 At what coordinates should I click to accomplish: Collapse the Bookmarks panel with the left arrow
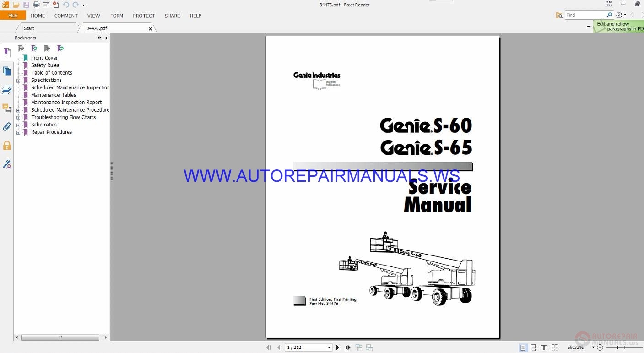pos(106,38)
